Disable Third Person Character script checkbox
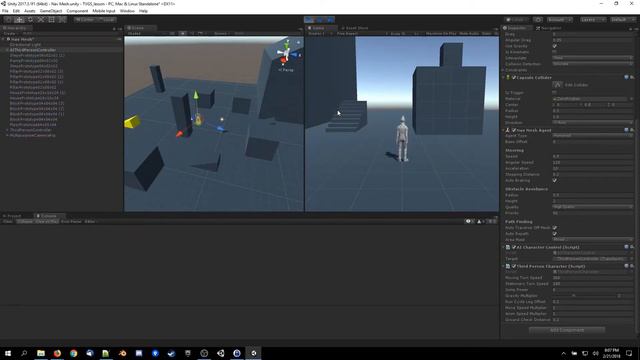 514,266
